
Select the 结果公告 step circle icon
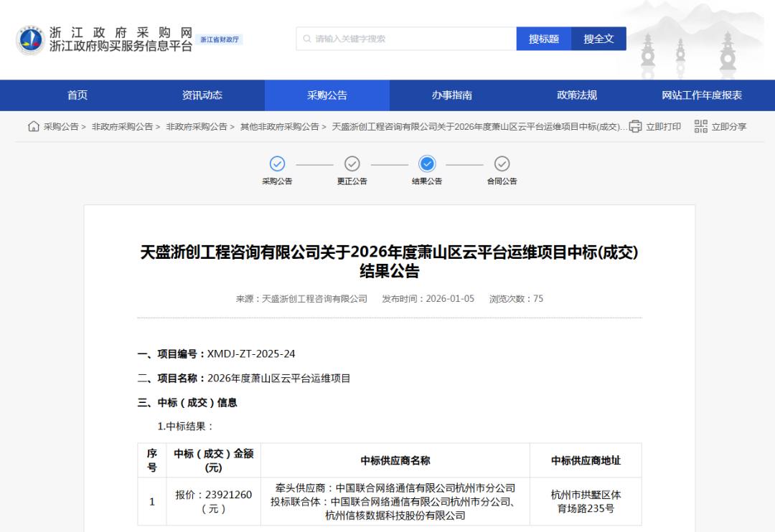click(x=427, y=163)
